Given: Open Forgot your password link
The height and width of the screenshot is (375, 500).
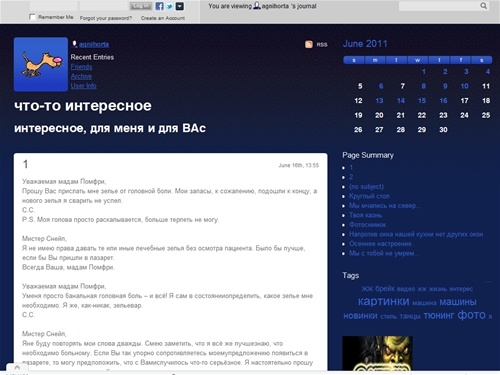Looking at the screenshot, I should (x=106, y=18).
